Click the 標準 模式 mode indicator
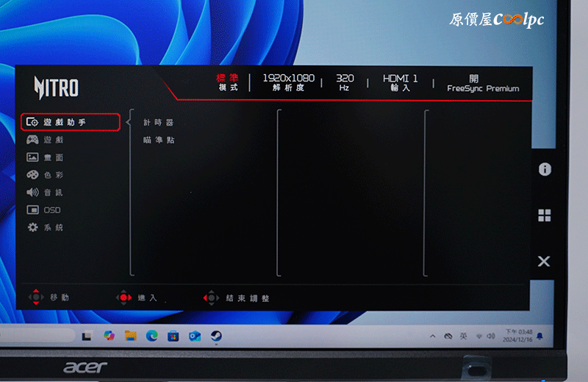 click(228, 82)
